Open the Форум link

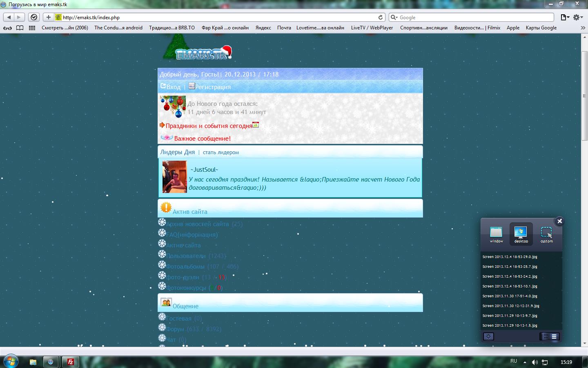coord(175,329)
